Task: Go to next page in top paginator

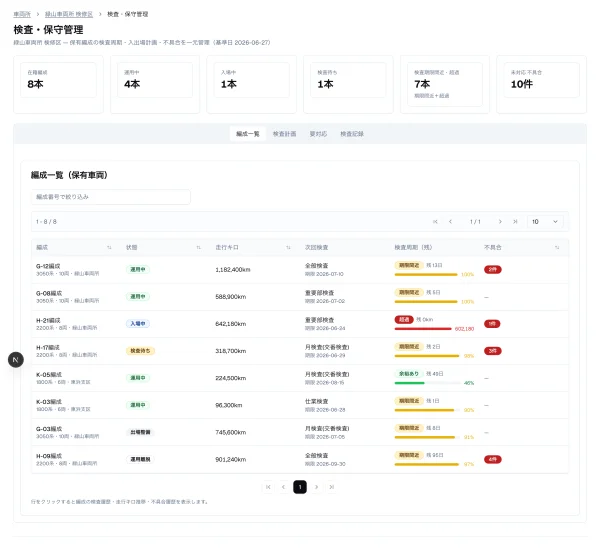Action: [500, 222]
